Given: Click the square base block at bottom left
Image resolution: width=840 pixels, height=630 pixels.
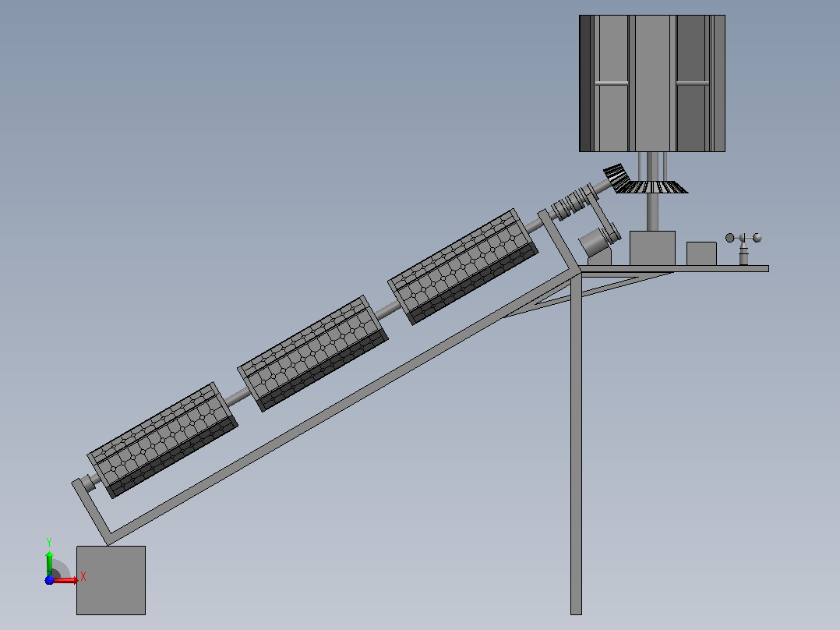Looking at the screenshot, I should pyautogui.click(x=111, y=580).
